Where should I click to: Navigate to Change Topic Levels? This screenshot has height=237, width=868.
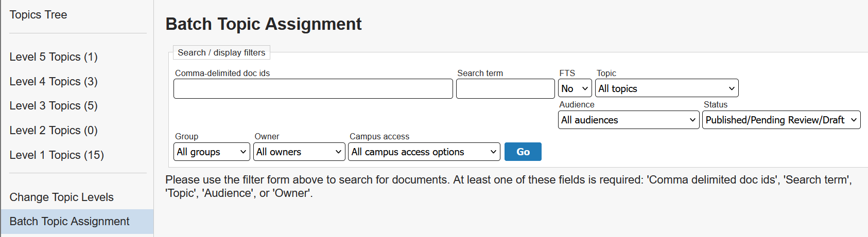(x=61, y=197)
